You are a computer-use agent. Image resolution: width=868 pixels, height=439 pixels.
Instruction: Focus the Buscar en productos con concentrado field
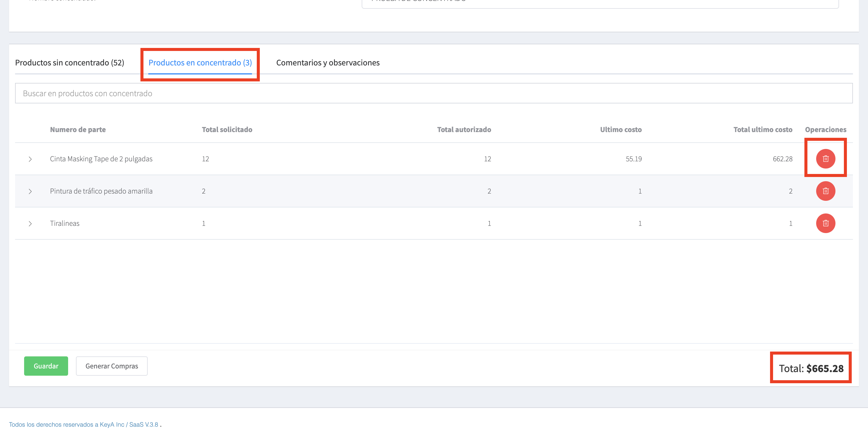pos(433,93)
